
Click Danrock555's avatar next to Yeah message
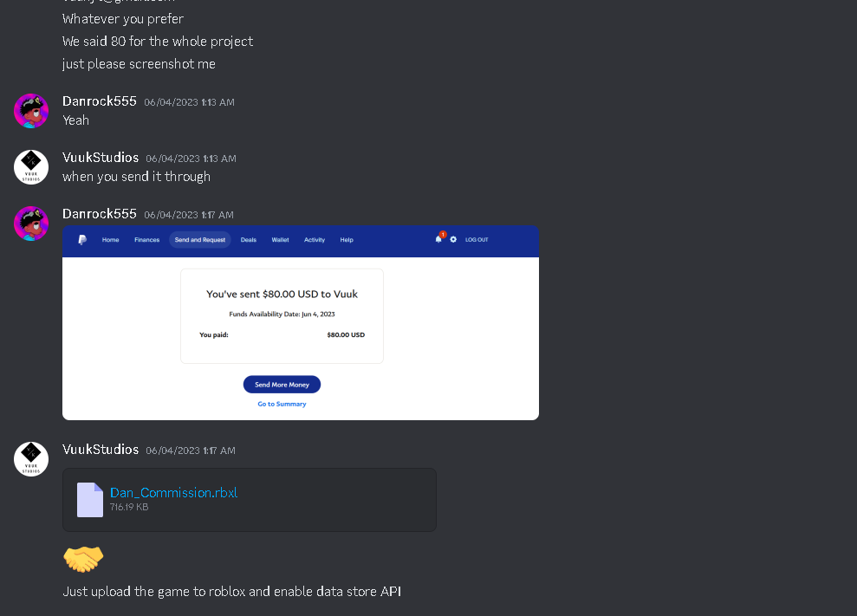click(31, 111)
